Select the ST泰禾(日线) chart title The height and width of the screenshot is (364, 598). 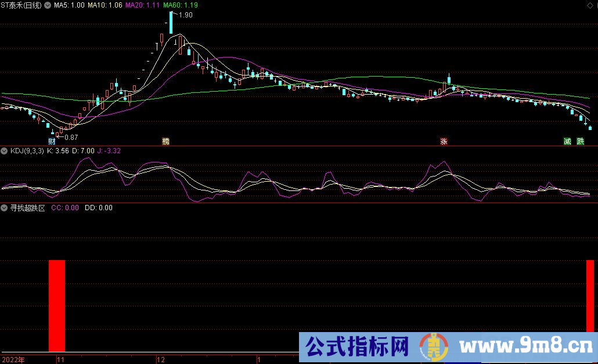click(21, 5)
